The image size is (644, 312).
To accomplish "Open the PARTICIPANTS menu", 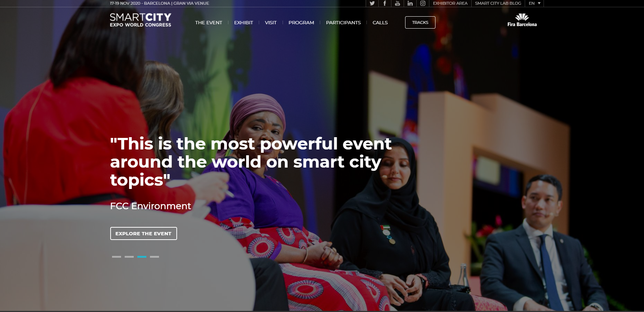I will 343,22.
